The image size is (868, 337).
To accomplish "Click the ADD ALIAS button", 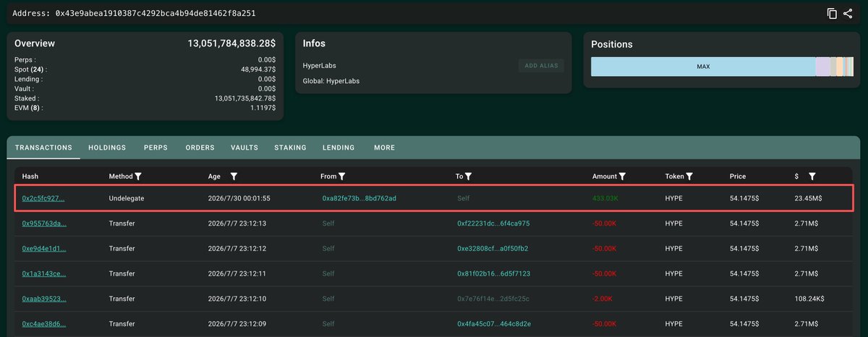I will click(541, 66).
